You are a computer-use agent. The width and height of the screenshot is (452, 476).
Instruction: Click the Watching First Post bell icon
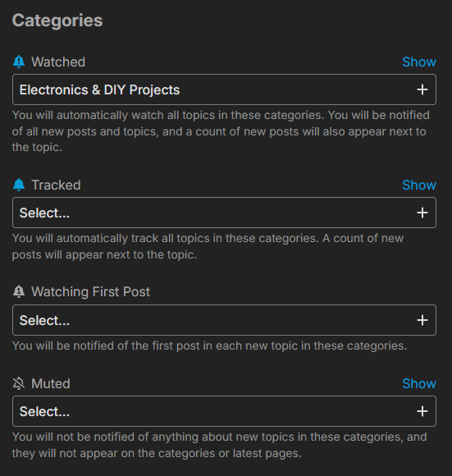19,291
